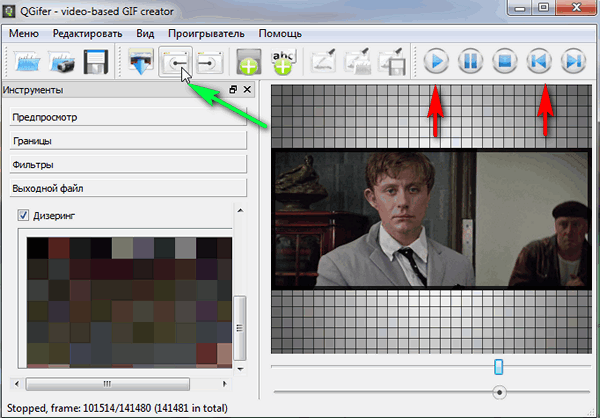Undock the Инструменты panel
The image size is (600, 418).
coord(233,90)
